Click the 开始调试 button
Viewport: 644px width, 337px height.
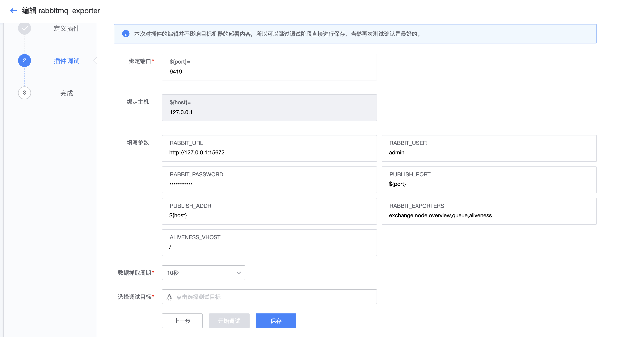[229, 321]
